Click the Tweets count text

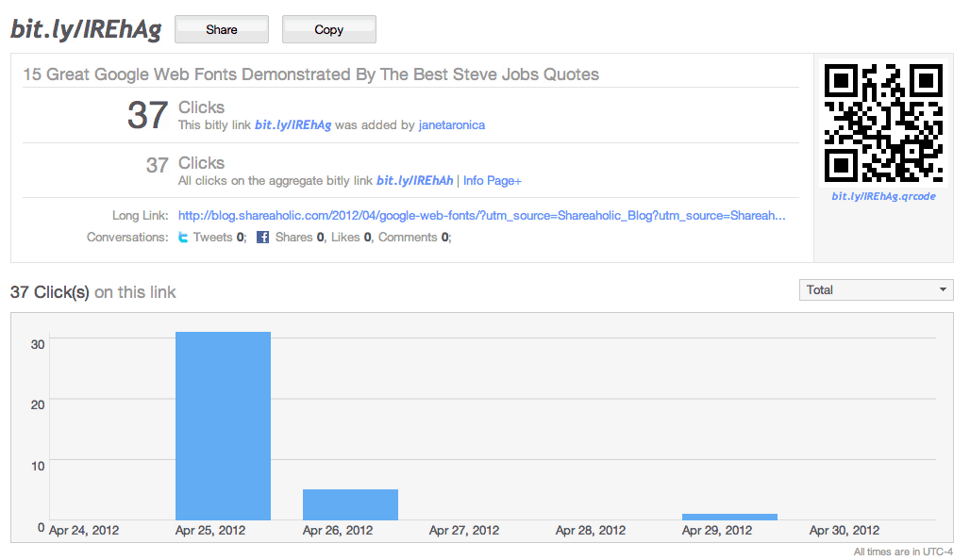pos(220,238)
